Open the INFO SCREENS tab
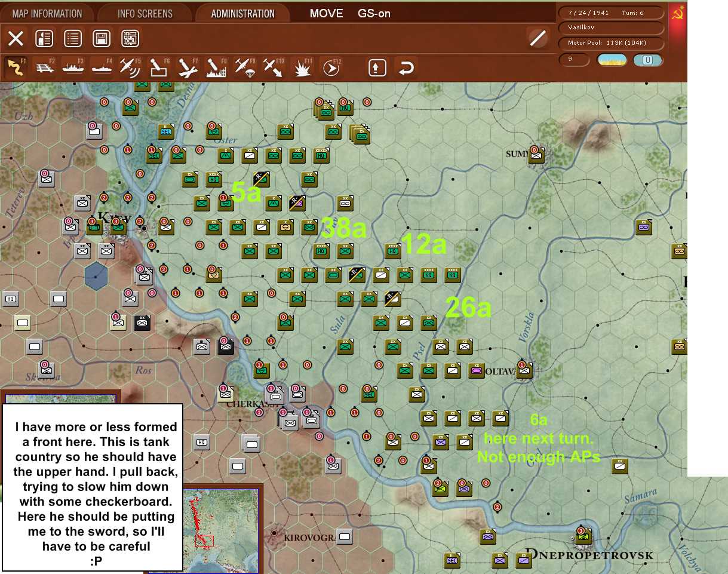The height and width of the screenshot is (574, 728). pyautogui.click(x=145, y=13)
